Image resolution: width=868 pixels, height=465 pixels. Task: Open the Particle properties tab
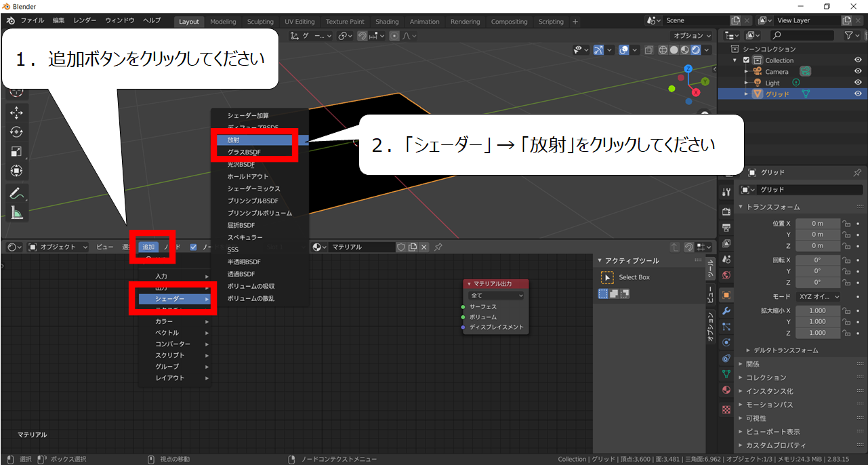[726, 327]
